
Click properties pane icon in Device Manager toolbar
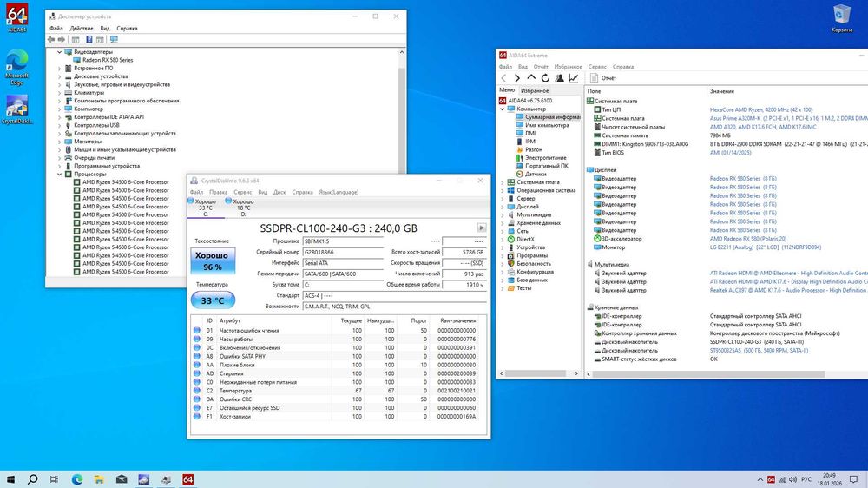(x=76, y=39)
